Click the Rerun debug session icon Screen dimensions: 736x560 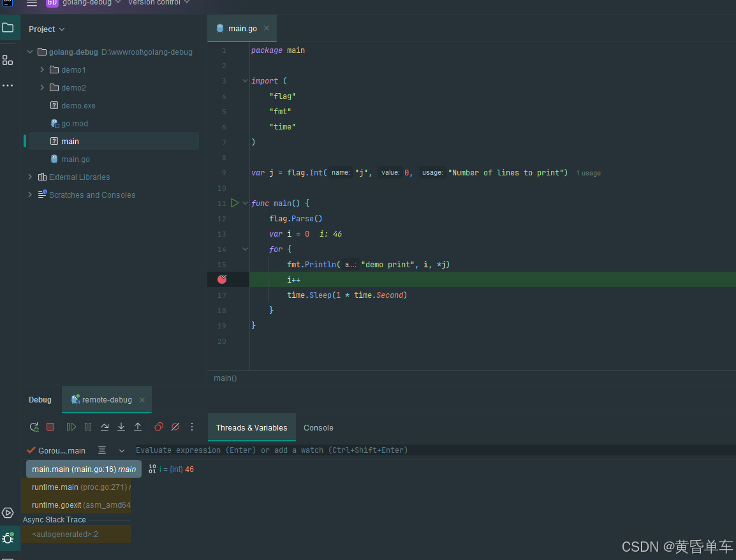tap(34, 427)
